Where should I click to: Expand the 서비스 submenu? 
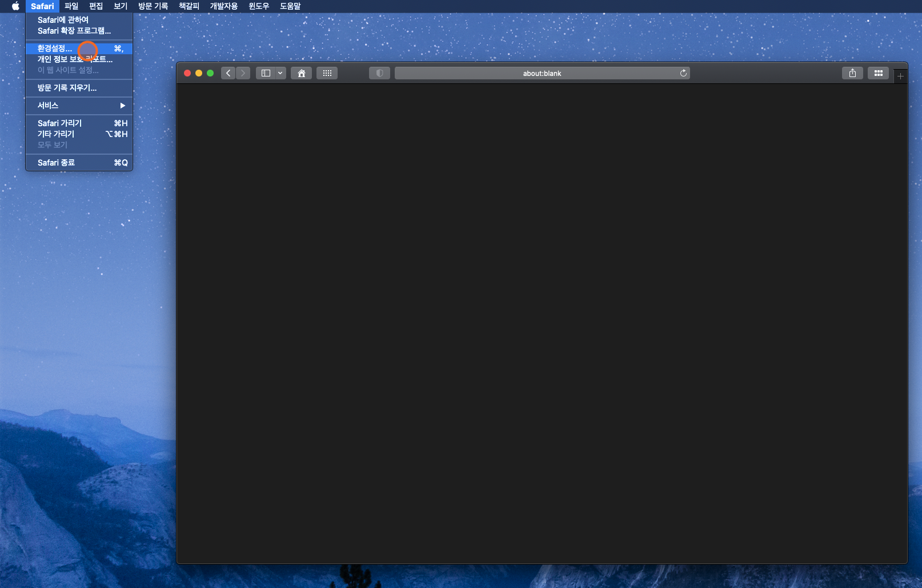tap(79, 106)
